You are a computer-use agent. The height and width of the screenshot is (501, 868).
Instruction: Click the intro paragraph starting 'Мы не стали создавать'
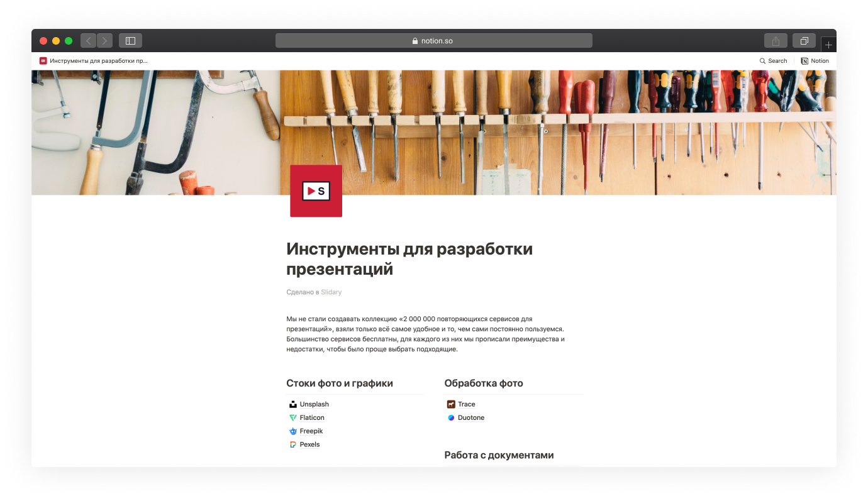426,334
